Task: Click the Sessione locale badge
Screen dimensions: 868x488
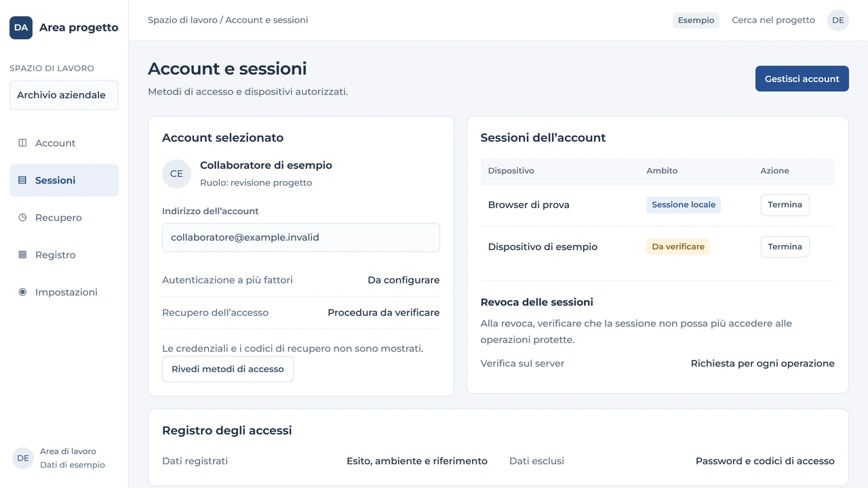Action: tap(684, 205)
